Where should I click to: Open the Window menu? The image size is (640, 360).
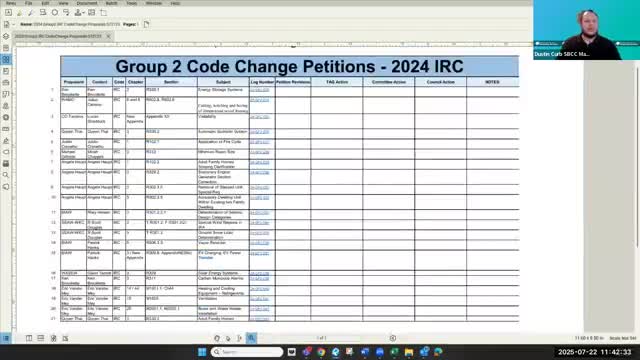[x=154, y=3]
